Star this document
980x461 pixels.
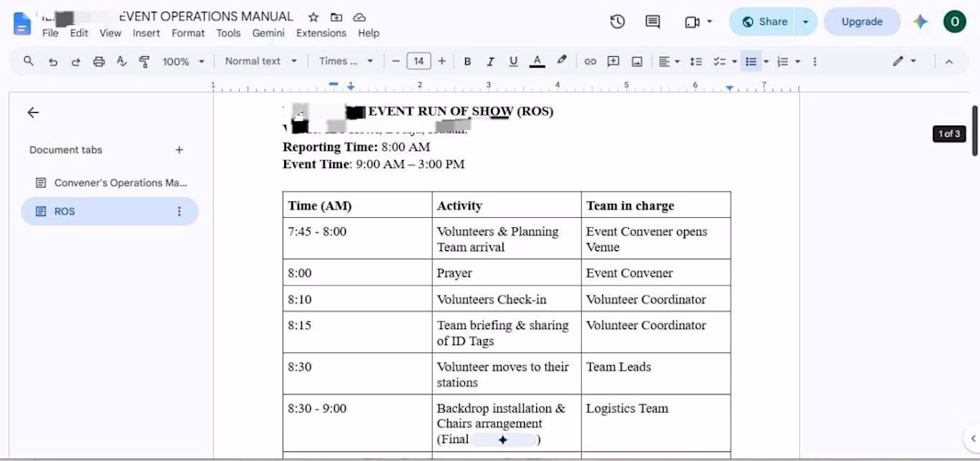(313, 17)
